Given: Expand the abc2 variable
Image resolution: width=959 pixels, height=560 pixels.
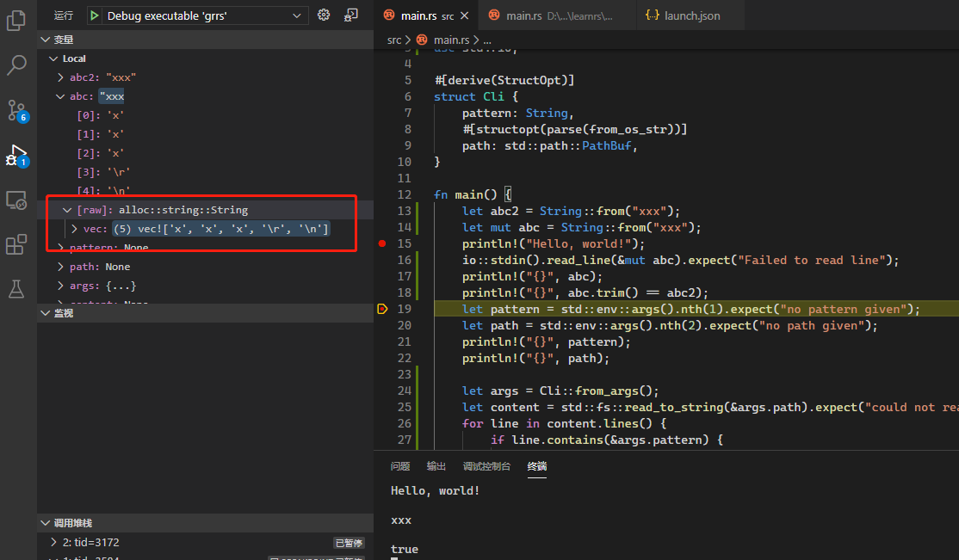Looking at the screenshot, I should pos(60,77).
